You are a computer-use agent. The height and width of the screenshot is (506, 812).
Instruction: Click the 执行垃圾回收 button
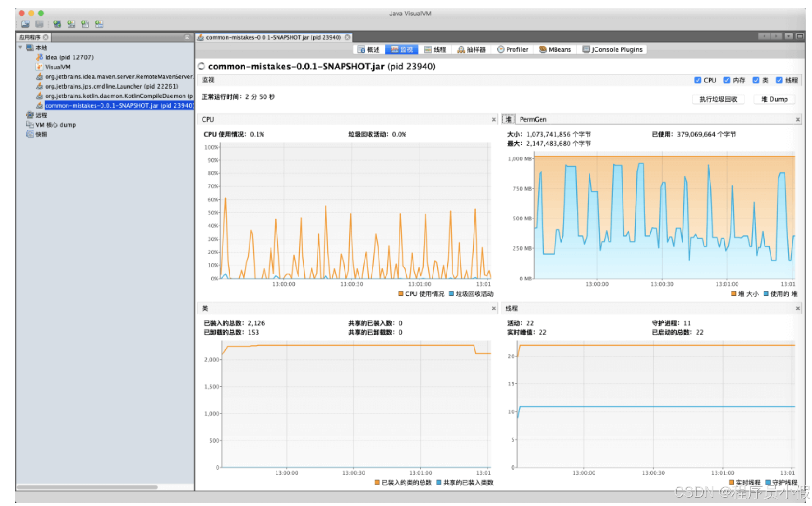718,99
